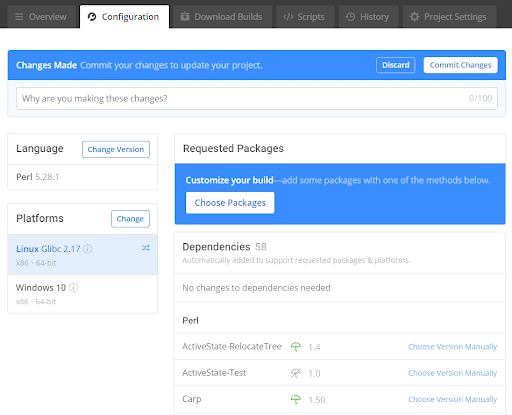Click green umbrella icon for ActiveState-RelocateTree
The height and width of the screenshot is (415, 512).
[296, 347]
